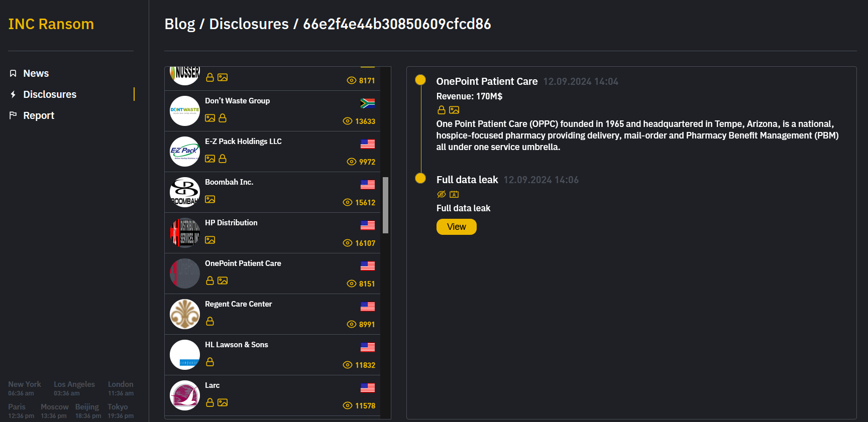Click the lock icon below Revenue: 170M$
The height and width of the screenshot is (422, 868).
click(442, 110)
